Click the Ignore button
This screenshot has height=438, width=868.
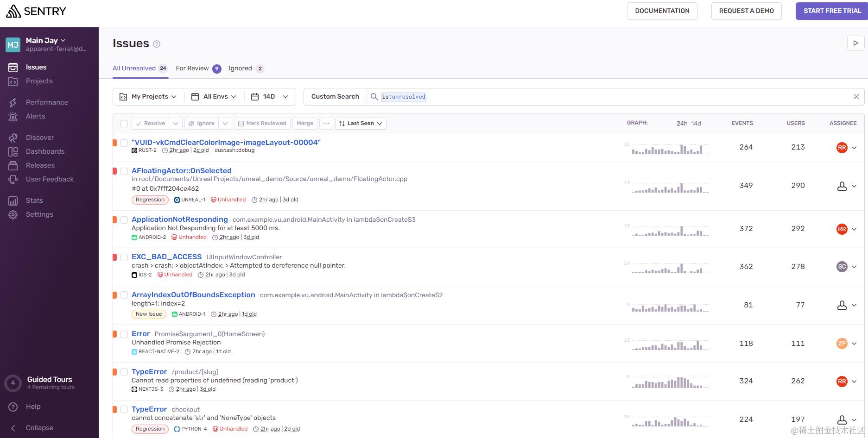pos(202,124)
